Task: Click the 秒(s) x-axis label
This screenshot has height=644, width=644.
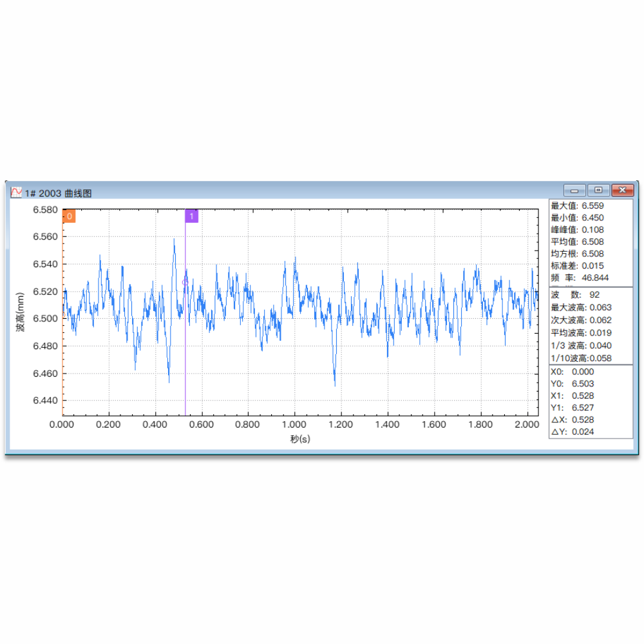Action: 300,439
